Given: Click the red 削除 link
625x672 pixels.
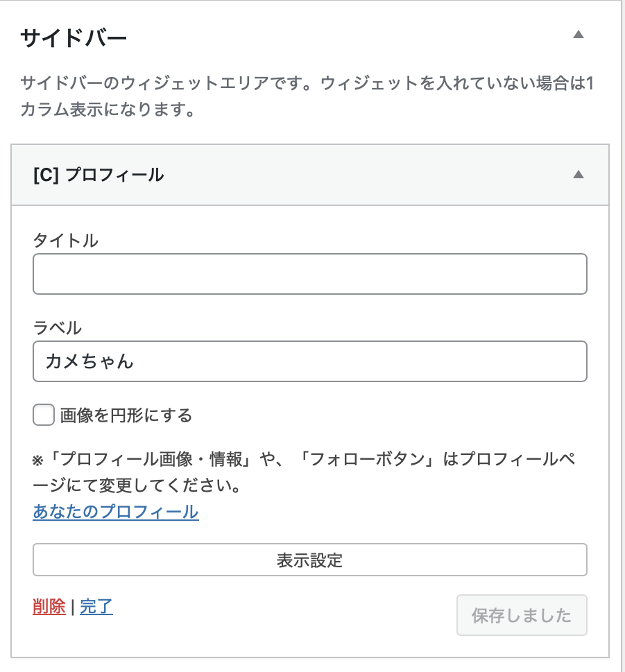Looking at the screenshot, I should pos(49,608).
